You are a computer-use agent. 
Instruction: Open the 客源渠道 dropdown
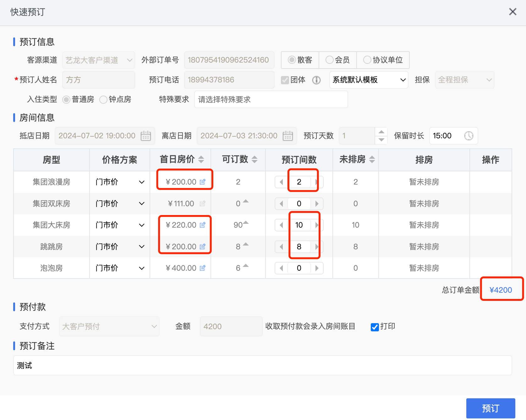(x=99, y=60)
